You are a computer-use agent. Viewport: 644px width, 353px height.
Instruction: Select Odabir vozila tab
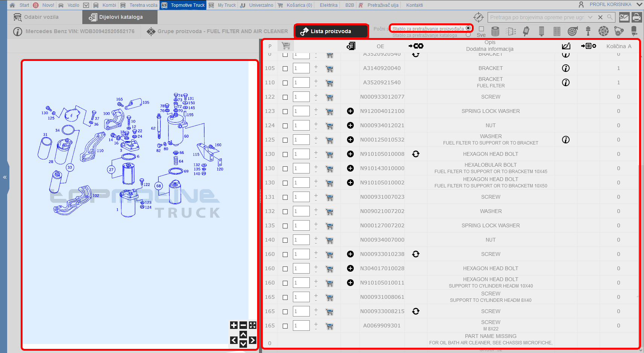point(36,17)
